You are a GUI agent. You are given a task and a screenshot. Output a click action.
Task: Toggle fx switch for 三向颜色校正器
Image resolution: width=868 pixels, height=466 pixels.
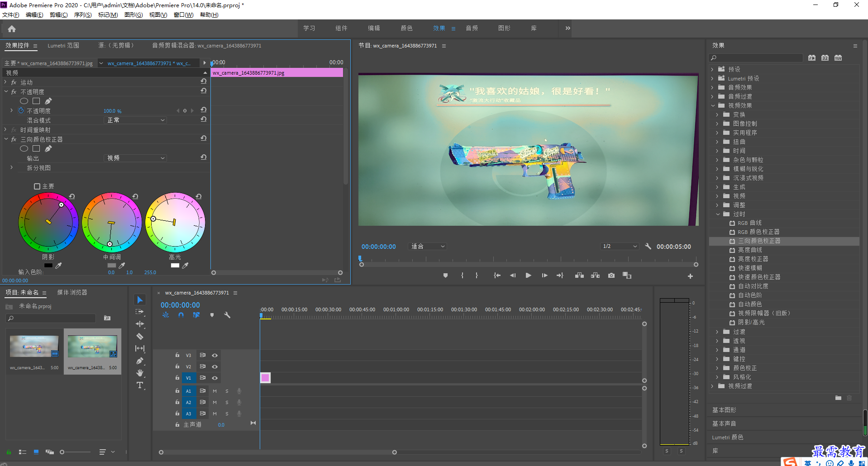(x=14, y=139)
